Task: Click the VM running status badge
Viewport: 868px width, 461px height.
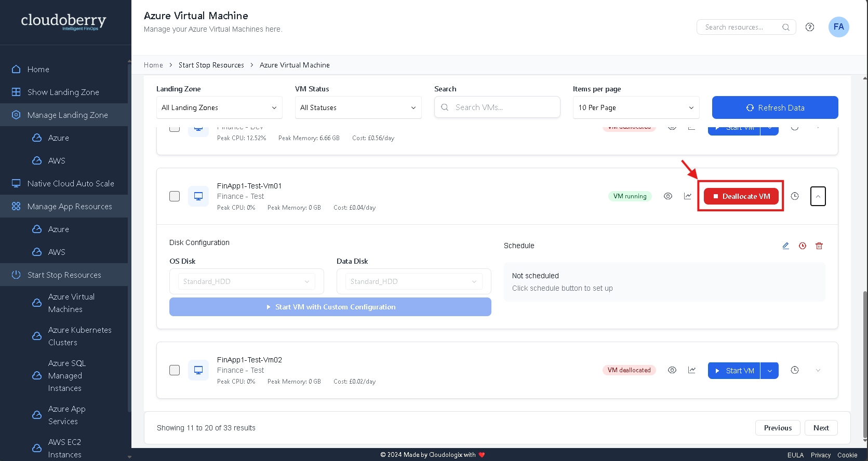Action: click(630, 196)
